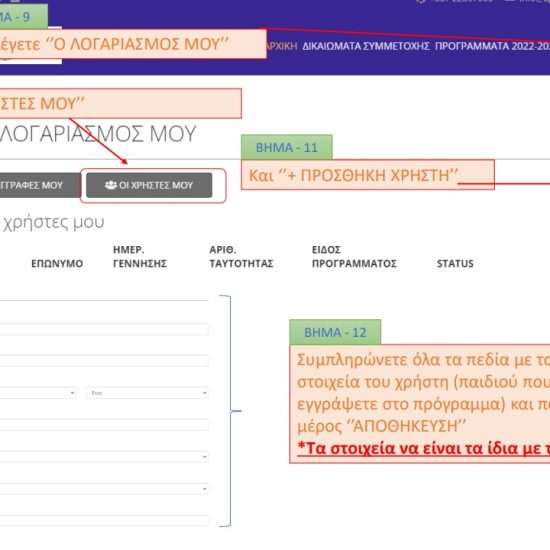This screenshot has width=550, height=550.
Task: Open the ΟΙ ΧΡΗΣΤΕΣ ΜΟΥ section
Action: pos(149,185)
